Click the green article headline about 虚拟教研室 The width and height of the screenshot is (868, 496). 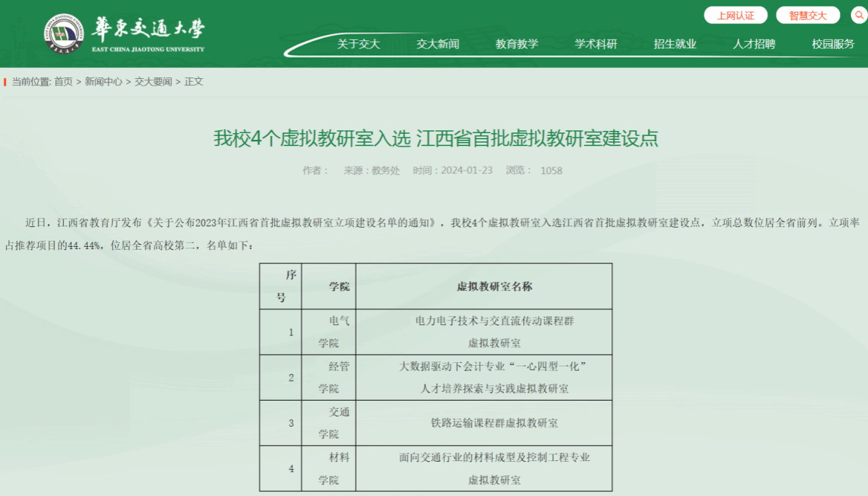(x=435, y=139)
